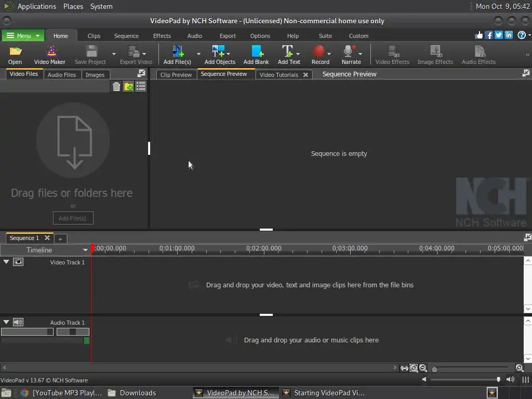532x399 pixels.
Task: Switch to the Sequence ribbon tab
Action: point(126,36)
